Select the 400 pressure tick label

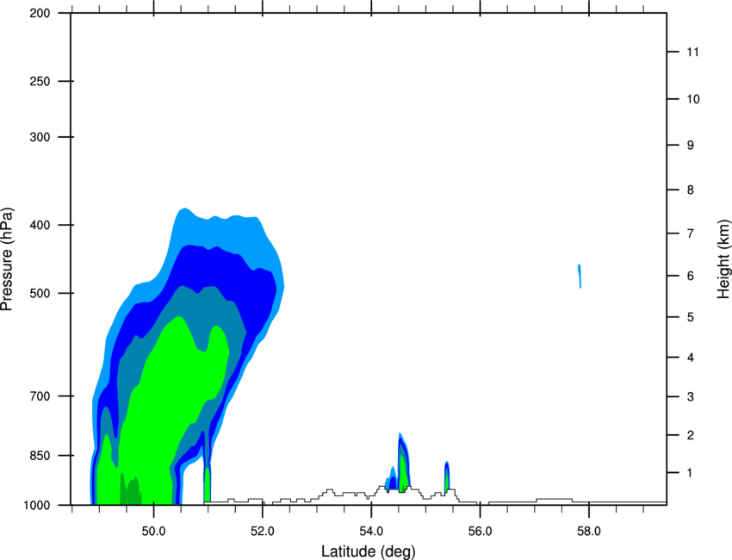click(40, 225)
